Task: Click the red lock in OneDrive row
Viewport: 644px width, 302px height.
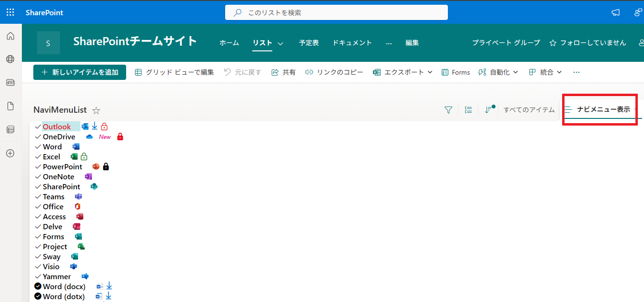Action: click(x=120, y=136)
